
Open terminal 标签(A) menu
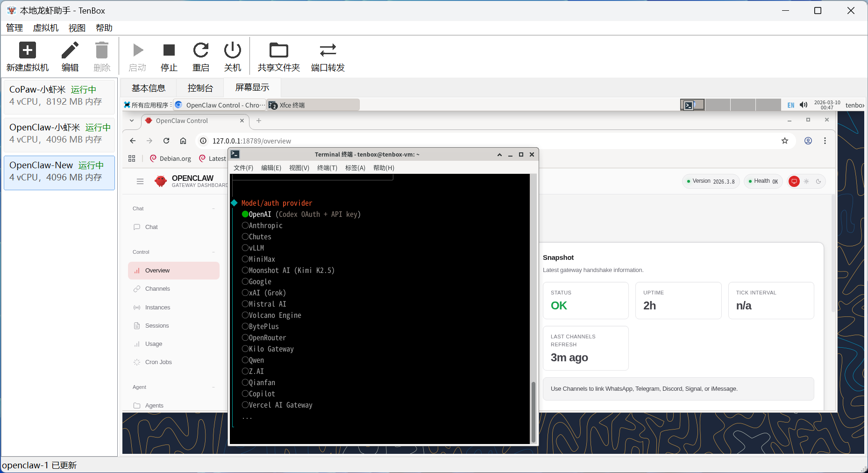355,168
